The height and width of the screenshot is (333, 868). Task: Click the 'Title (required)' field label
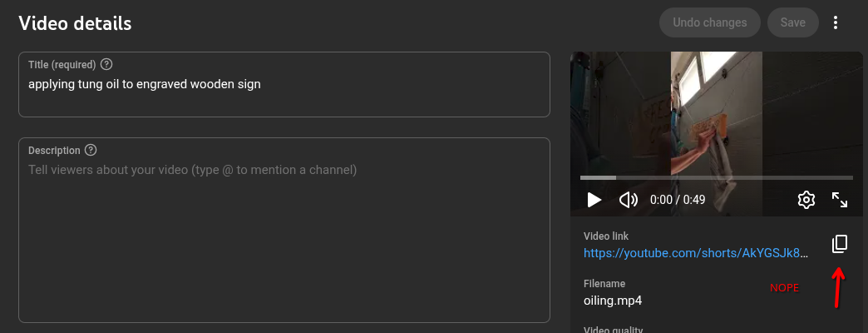pos(62,64)
